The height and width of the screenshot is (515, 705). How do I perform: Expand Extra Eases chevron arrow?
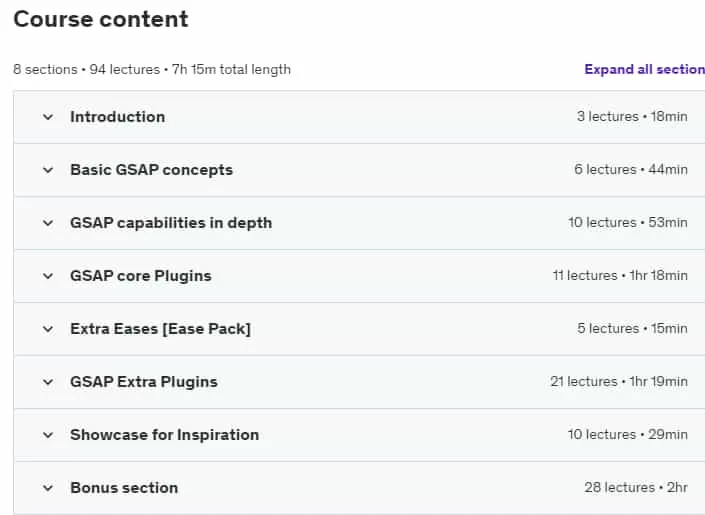48,329
